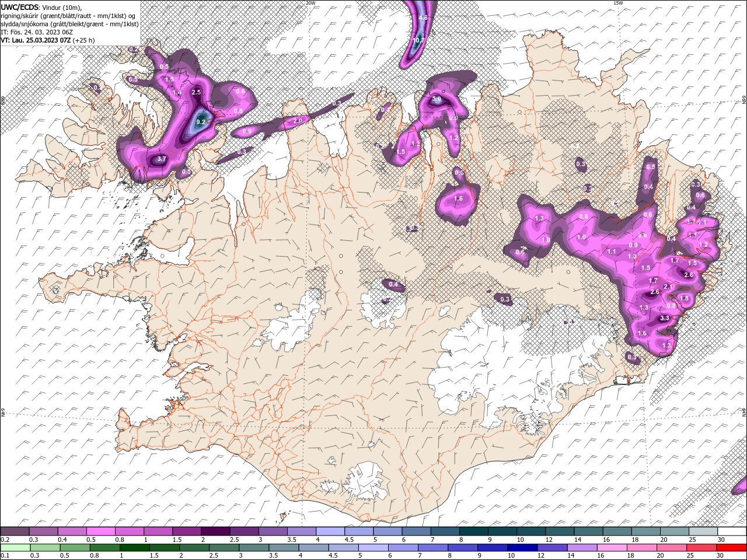Click the 2.0 snowfall value label
Image resolution: width=747 pixels, height=560 pixels.
[x=298, y=120]
